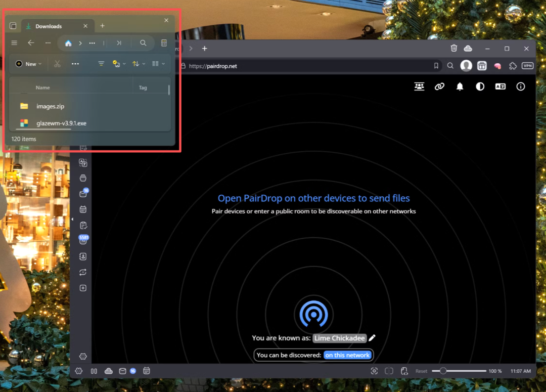546x392 pixels.
Task: Open the filter icon in Files toolbar
Action: pos(101,64)
